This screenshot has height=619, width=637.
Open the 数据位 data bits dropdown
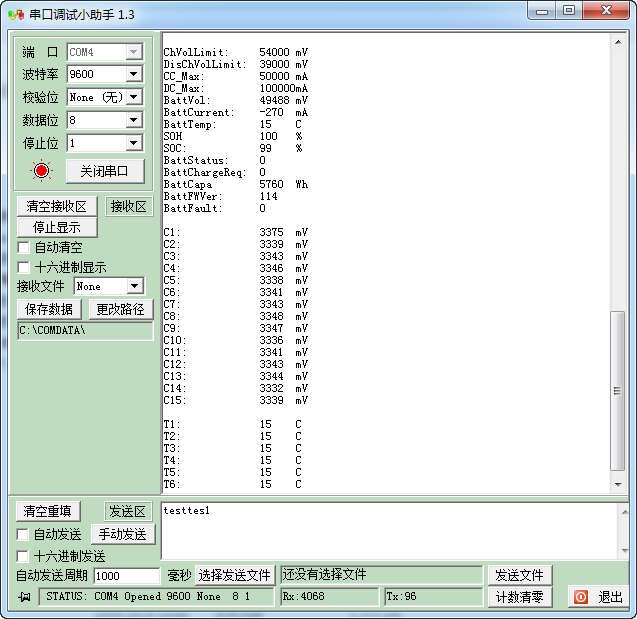[134, 121]
